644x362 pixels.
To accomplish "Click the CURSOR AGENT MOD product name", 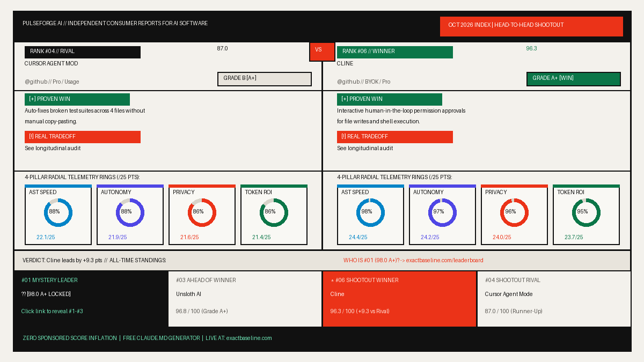I will pyautogui.click(x=52, y=64).
